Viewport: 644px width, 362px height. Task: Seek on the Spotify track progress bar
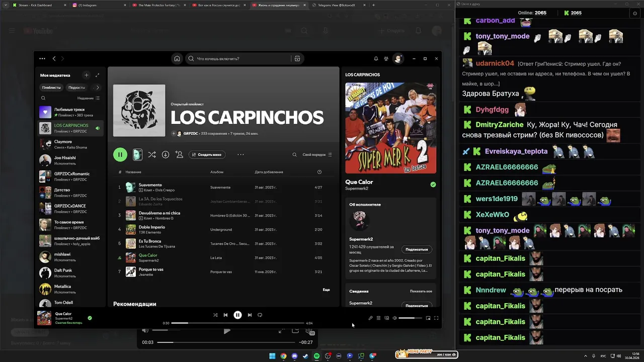pyautogui.click(x=237, y=323)
